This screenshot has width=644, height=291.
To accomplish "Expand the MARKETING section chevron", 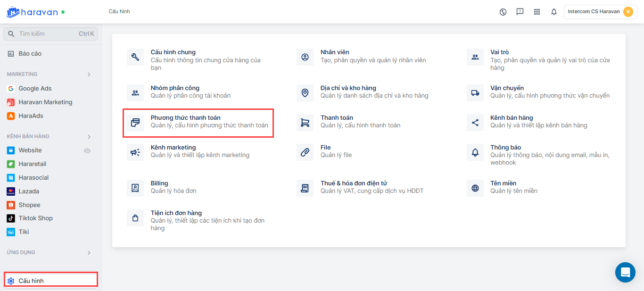I will pyautogui.click(x=89, y=75).
